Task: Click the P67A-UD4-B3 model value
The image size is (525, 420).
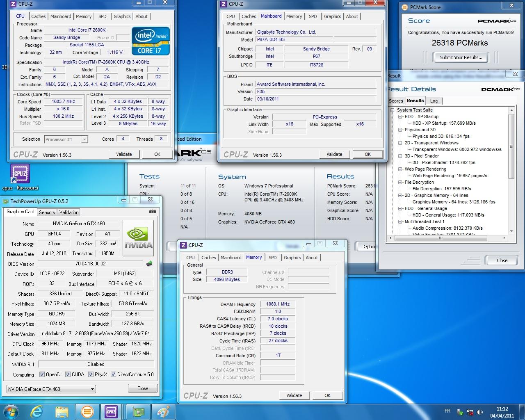Action: [294, 40]
